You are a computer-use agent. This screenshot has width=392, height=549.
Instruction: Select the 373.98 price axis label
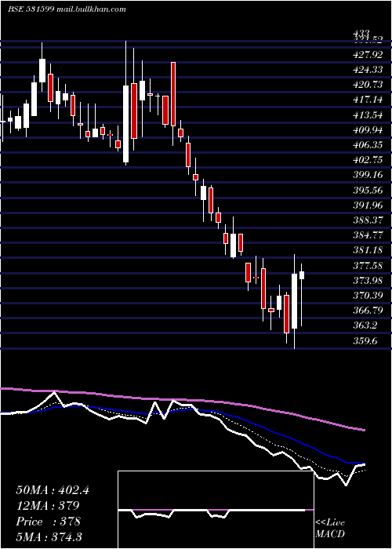click(368, 281)
